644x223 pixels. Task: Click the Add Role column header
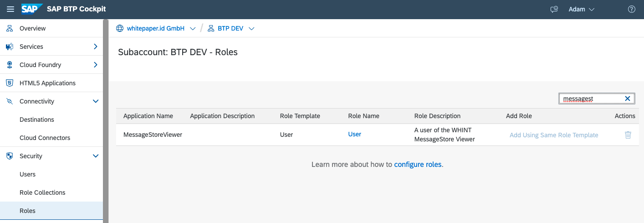point(519,116)
